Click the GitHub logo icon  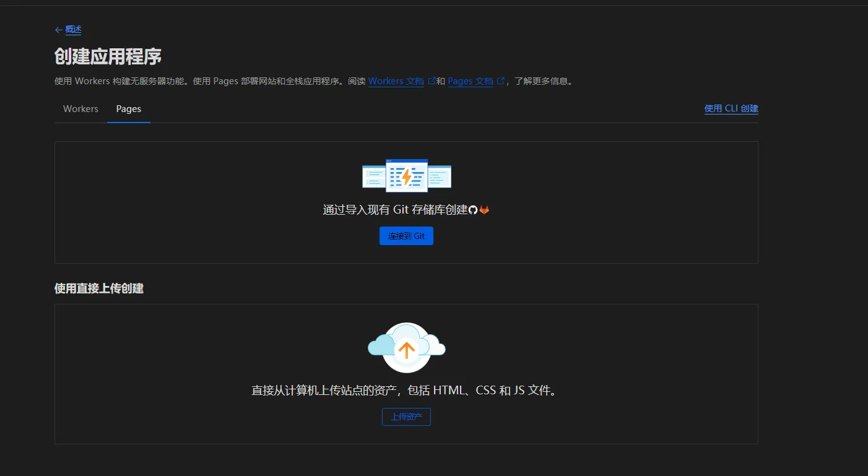pyautogui.click(x=473, y=210)
